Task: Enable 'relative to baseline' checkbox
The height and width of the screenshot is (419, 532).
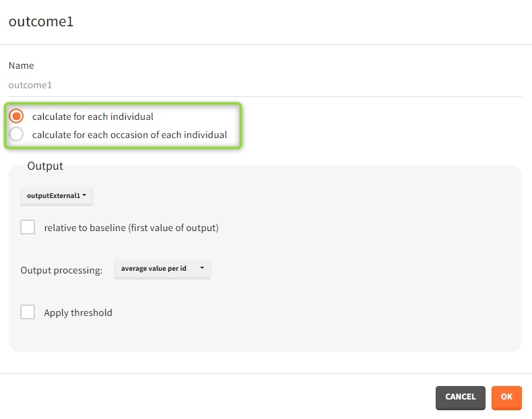Action: pos(28,227)
